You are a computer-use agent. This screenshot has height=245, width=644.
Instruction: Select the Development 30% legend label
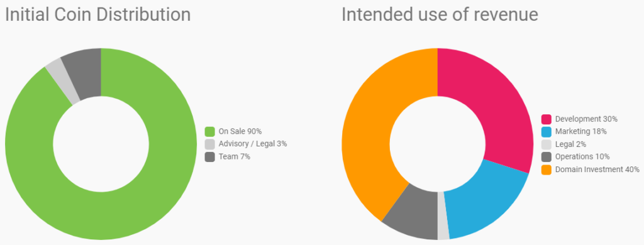pyautogui.click(x=587, y=119)
